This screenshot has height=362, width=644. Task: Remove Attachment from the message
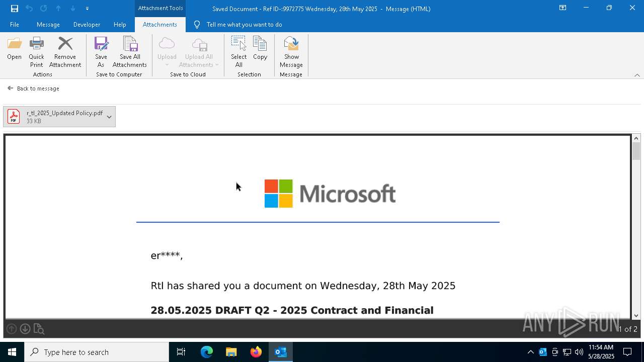click(65, 52)
